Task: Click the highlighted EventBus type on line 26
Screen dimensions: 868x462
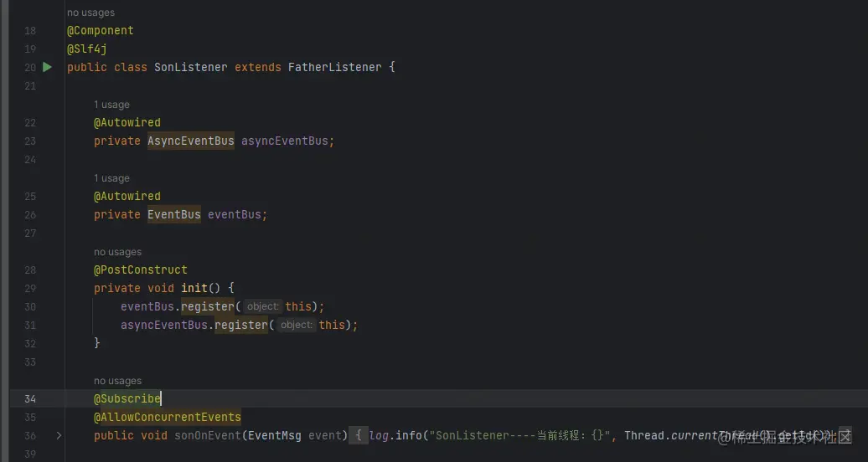Action: (173, 214)
